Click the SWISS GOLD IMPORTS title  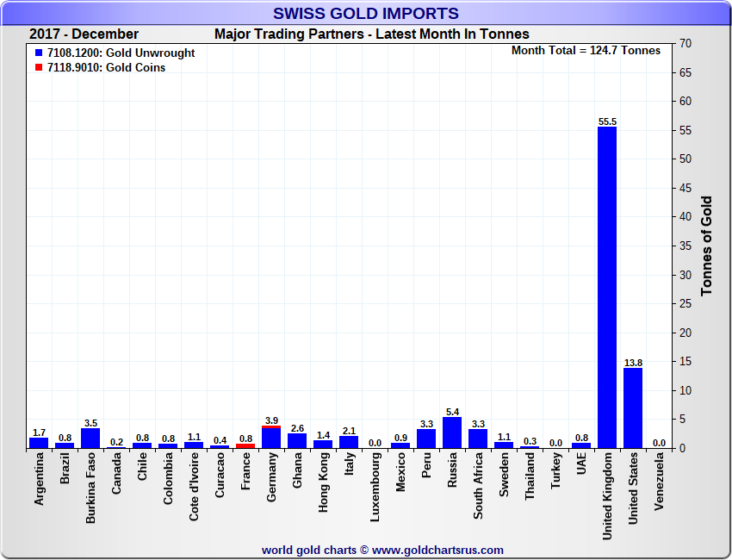point(366,13)
